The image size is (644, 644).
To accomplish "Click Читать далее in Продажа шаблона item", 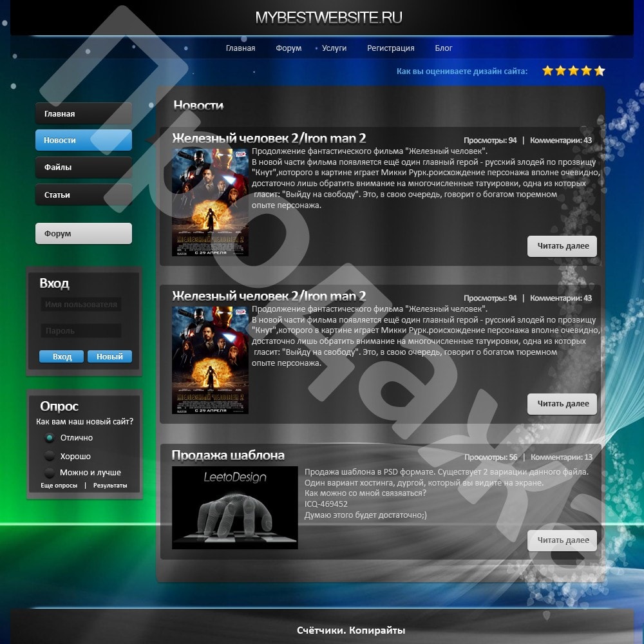I will [x=562, y=540].
